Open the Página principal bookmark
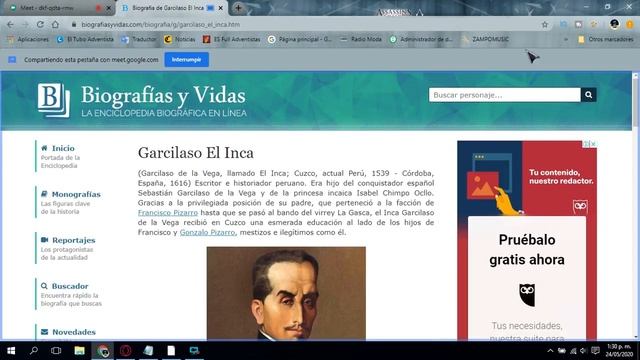 [x=300, y=39]
